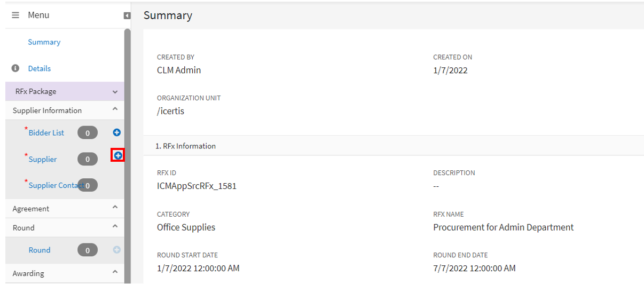Collapse the Round section chevron
Viewport: 644px width, 284px height.
pyautogui.click(x=115, y=226)
